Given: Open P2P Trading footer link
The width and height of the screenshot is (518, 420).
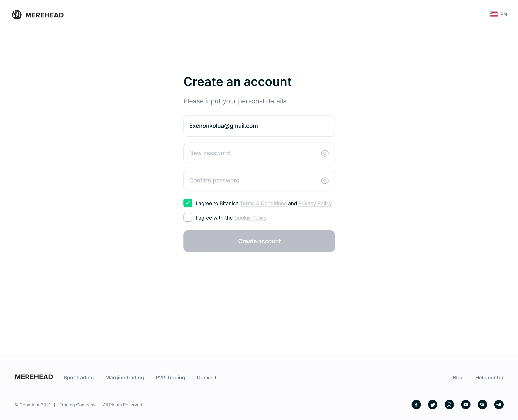Looking at the screenshot, I should (x=170, y=377).
